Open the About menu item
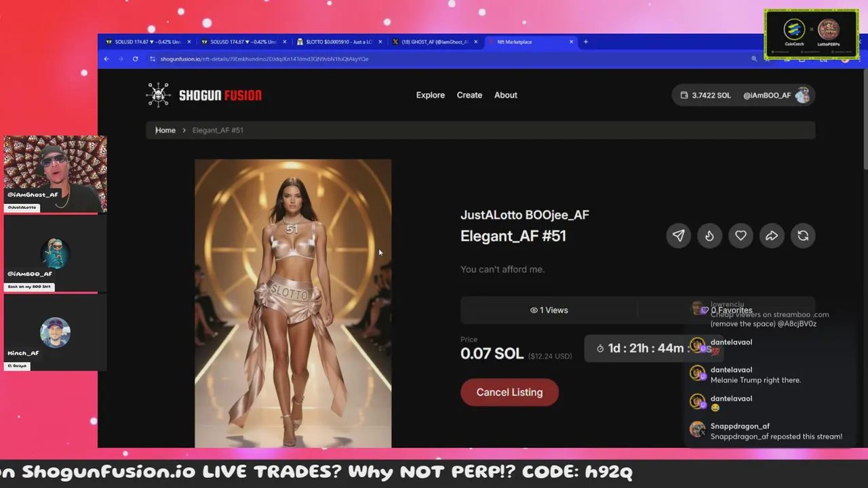The height and width of the screenshot is (488, 868). (506, 95)
